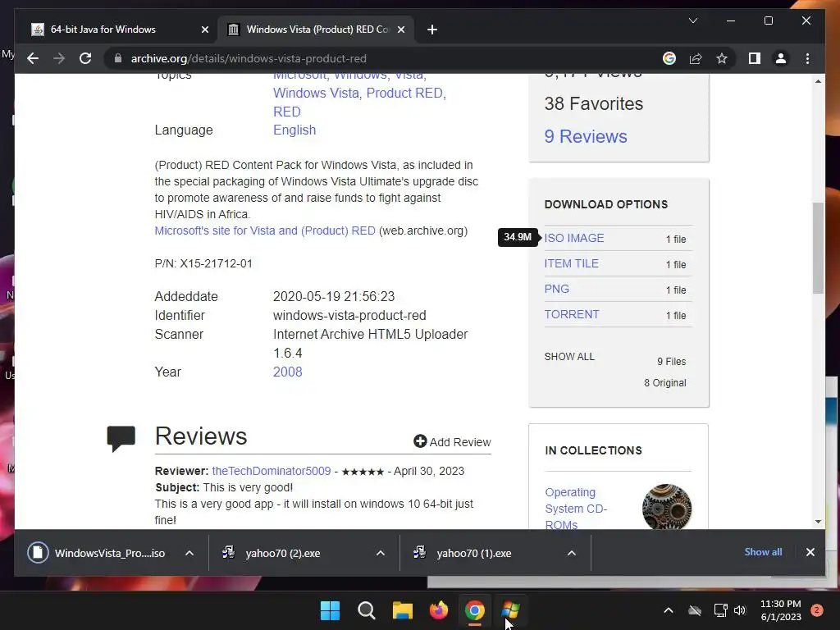Image resolution: width=840 pixels, height=630 pixels.
Task: Click the 8 Original files link
Action: [664, 382]
